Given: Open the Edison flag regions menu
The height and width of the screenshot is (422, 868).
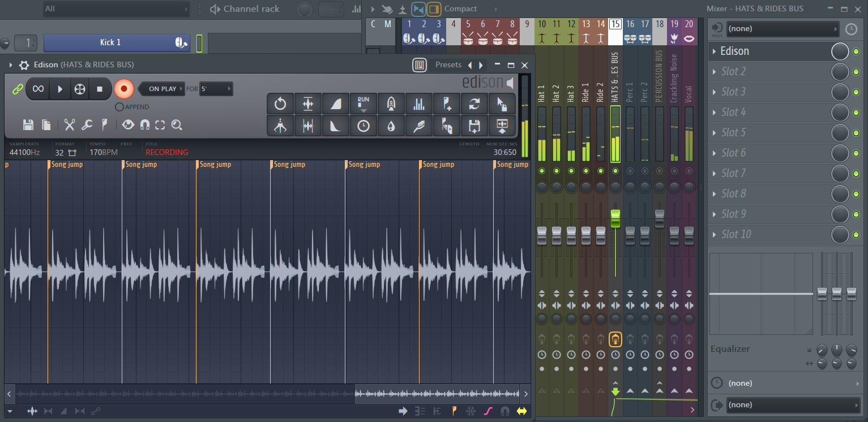Looking at the screenshot, I should click(104, 125).
